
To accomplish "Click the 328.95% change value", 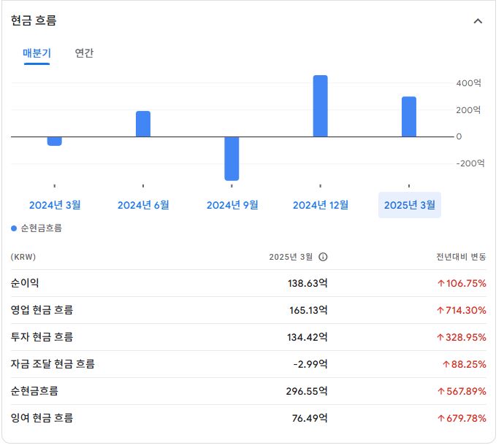I will tap(462, 337).
